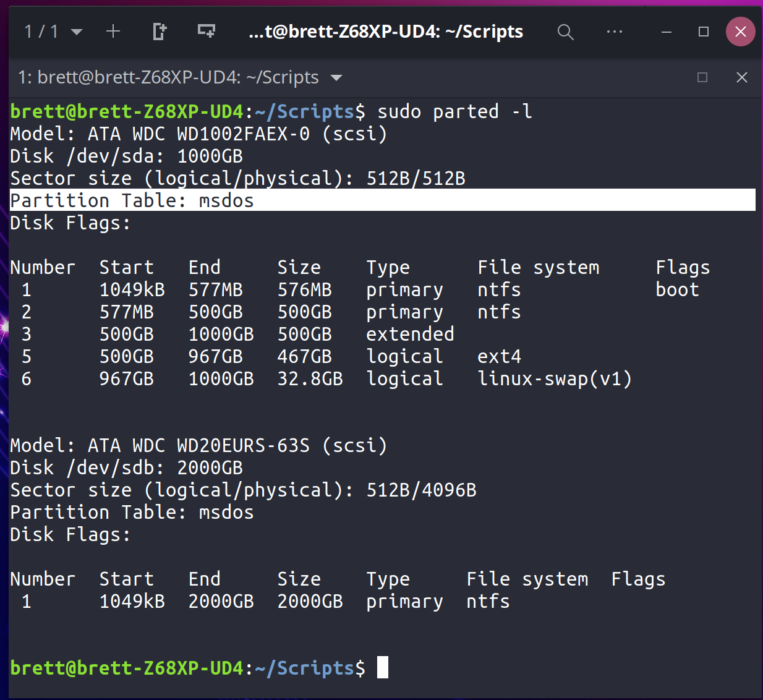
Task: Open a new session with the plus icon
Action: pyautogui.click(x=113, y=31)
